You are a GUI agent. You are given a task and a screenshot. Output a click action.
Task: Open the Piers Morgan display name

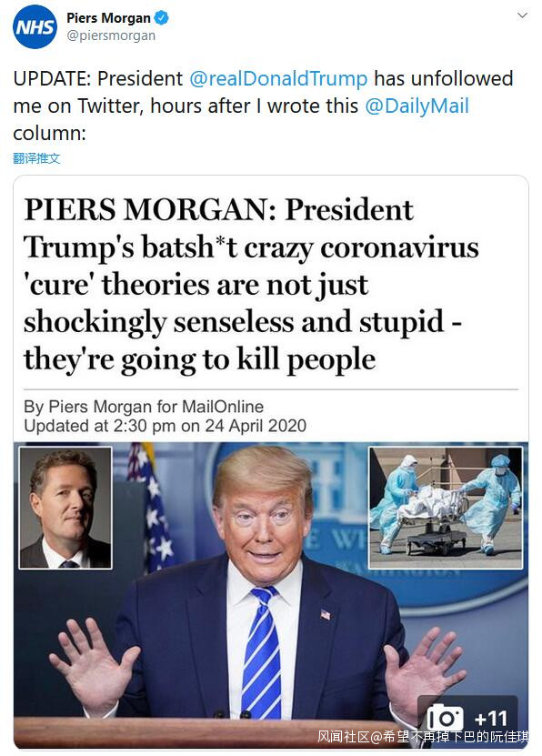[x=108, y=18]
